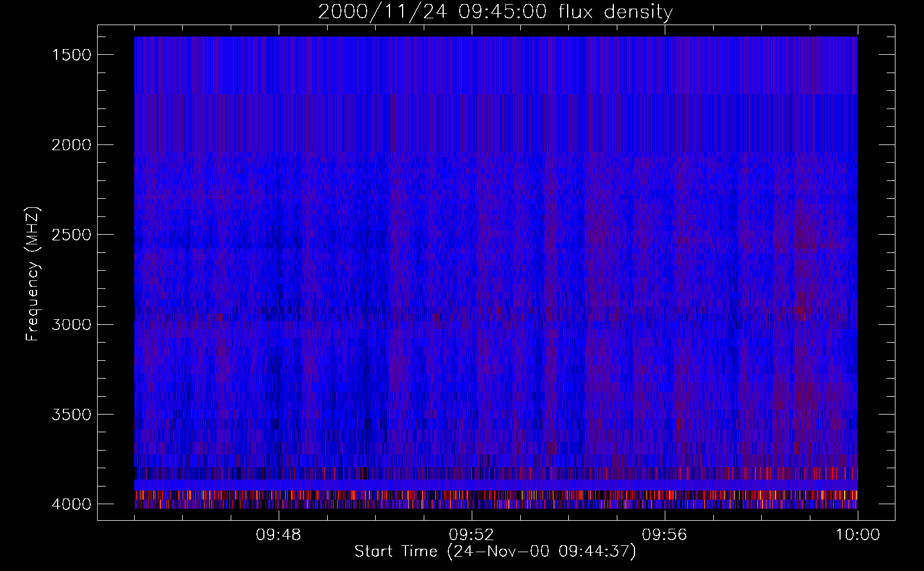Viewport: 924px width, 571px height.
Task: Click the plot title '2000/11/24 09:45:00 flux density'
Action: coord(495,12)
